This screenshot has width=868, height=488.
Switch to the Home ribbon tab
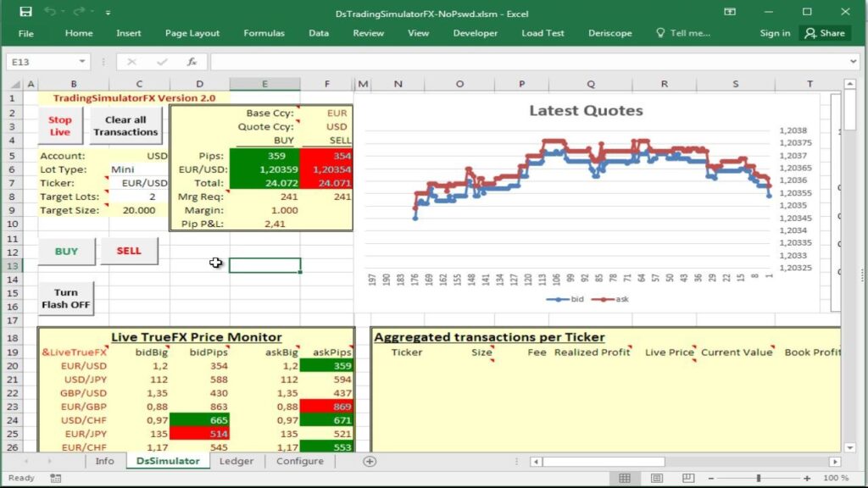point(79,33)
